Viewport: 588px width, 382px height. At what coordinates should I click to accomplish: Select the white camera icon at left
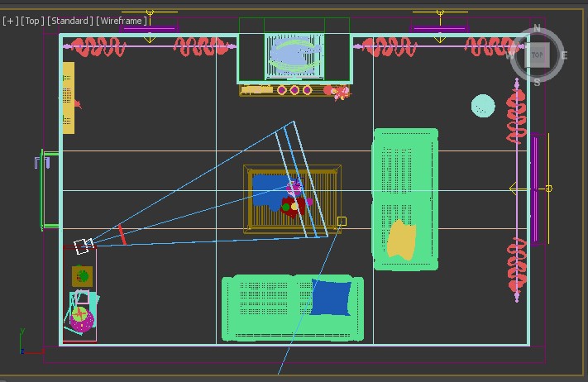coord(84,246)
